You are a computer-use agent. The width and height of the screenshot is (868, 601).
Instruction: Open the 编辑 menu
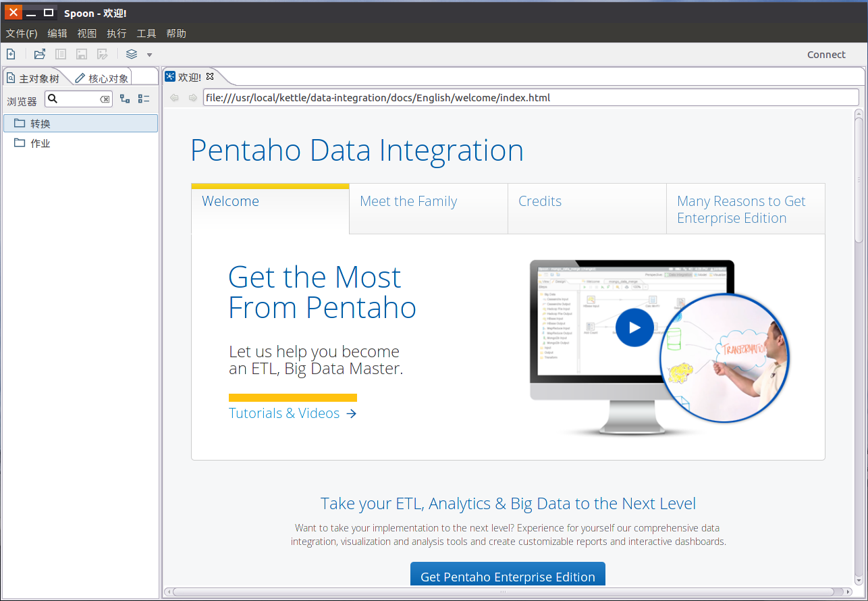[x=57, y=33]
